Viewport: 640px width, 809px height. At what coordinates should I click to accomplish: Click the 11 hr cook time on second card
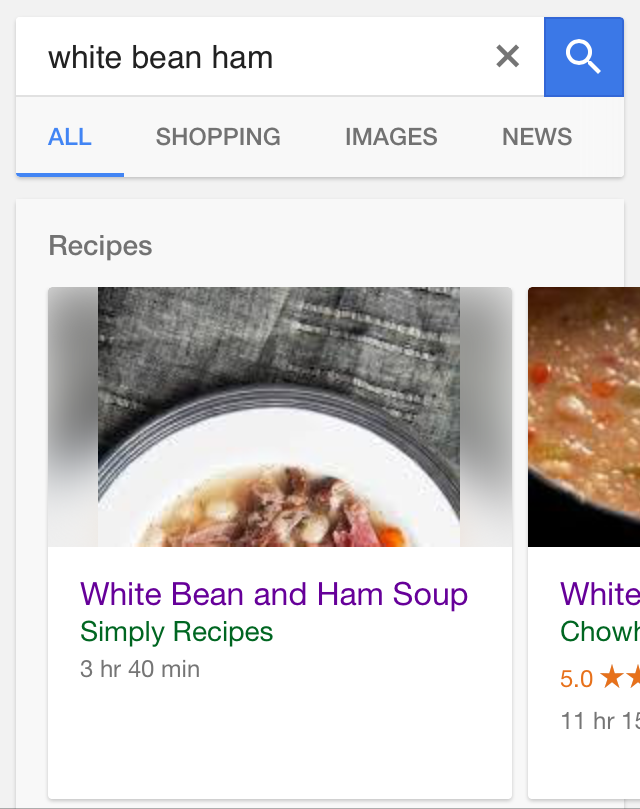click(x=600, y=720)
